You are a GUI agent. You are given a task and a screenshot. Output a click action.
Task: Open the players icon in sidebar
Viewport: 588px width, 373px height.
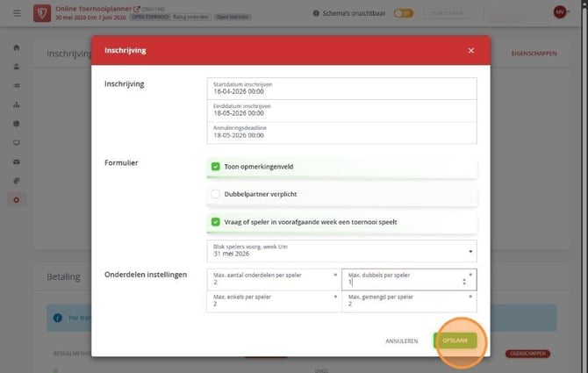[16, 67]
